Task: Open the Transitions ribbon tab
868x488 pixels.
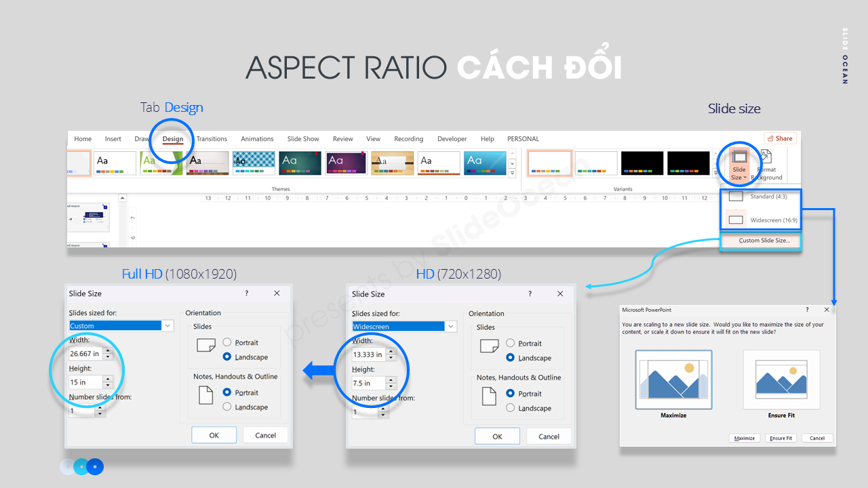Action: point(212,139)
